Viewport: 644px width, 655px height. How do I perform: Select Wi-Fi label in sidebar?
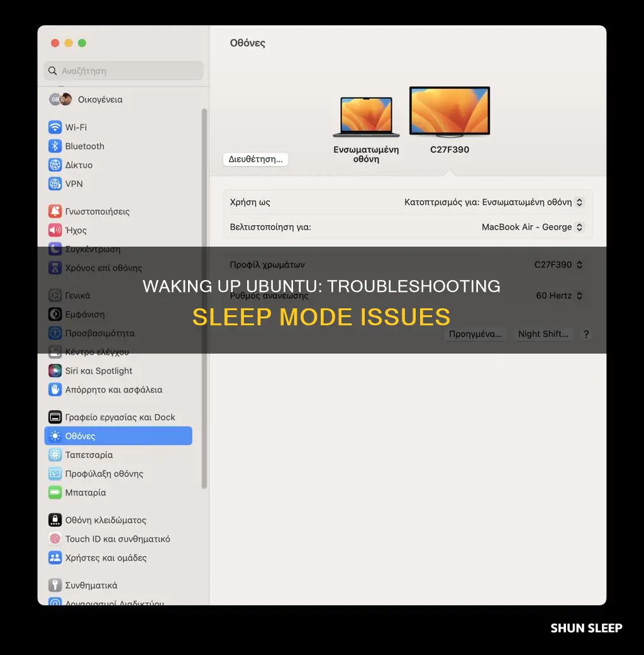[x=76, y=127]
